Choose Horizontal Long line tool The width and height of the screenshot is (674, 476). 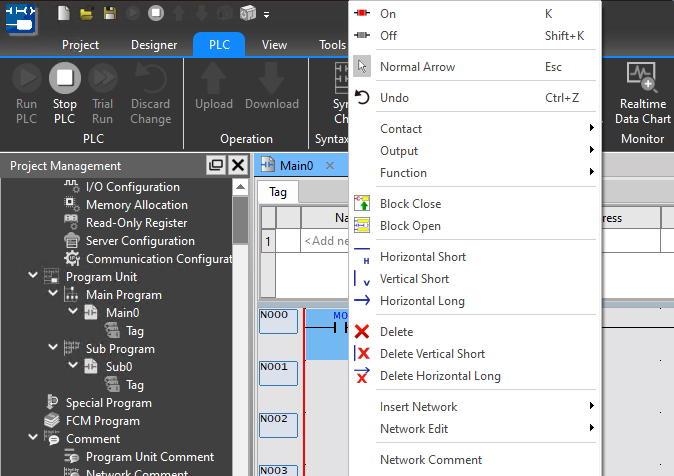[x=422, y=301]
